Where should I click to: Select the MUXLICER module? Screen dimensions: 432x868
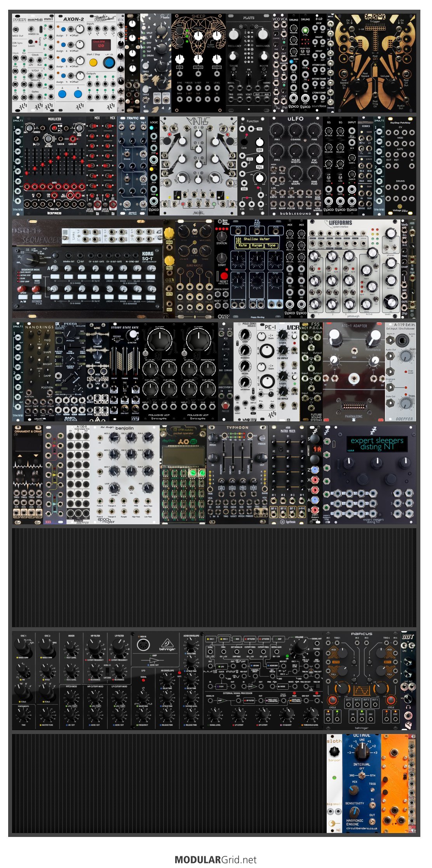point(54,166)
